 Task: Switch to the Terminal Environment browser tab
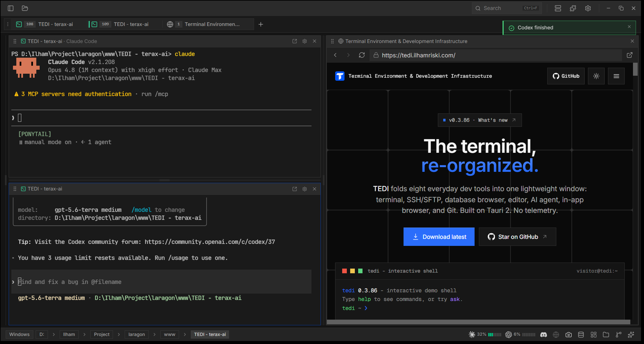(208, 24)
